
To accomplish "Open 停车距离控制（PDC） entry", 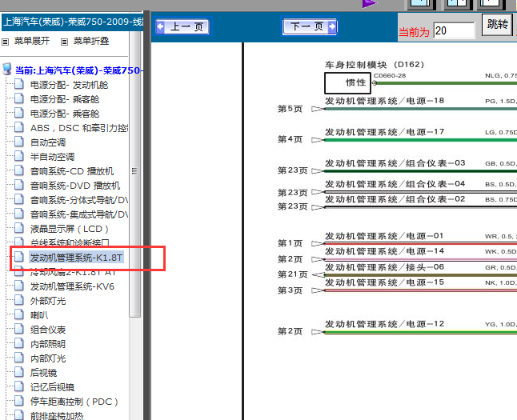I will coord(74,402).
